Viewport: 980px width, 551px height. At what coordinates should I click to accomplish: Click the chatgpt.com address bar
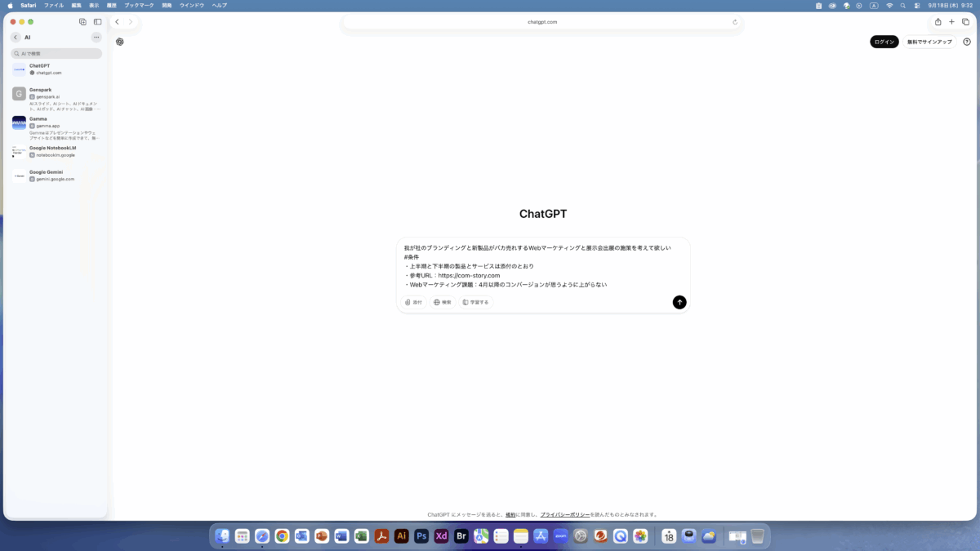pyautogui.click(x=542, y=22)
